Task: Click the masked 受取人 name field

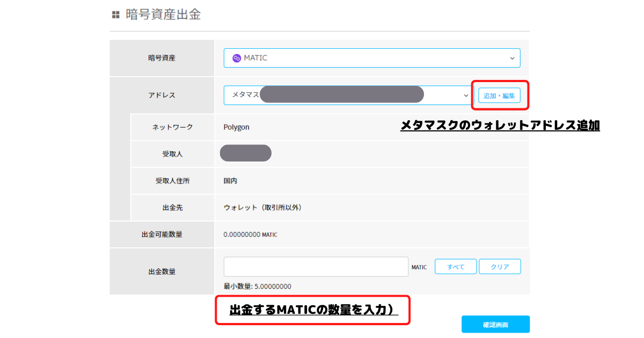Action: [246, 153]
